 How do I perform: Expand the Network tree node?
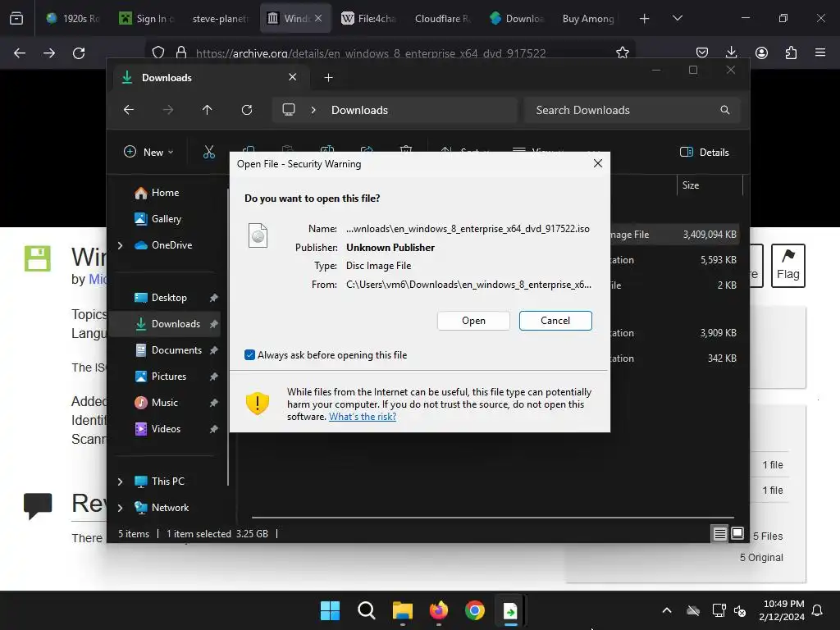click(120, 508)
